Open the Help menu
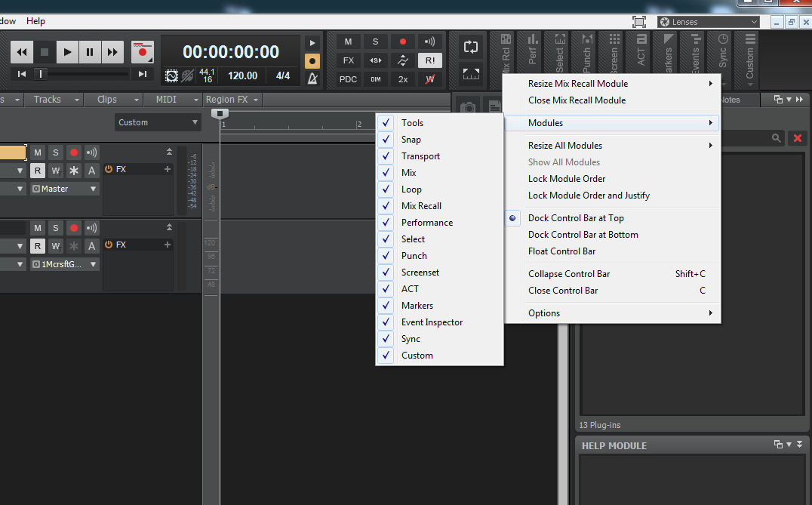The width and height of the screenshot is (812, 505). pyautogui.click(x=35, y=21)
